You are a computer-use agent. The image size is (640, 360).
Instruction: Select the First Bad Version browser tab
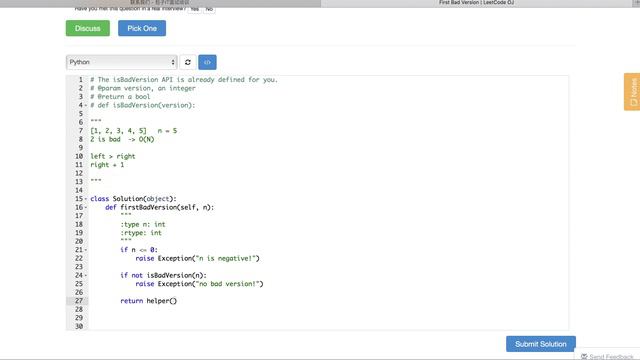[476, 3]
